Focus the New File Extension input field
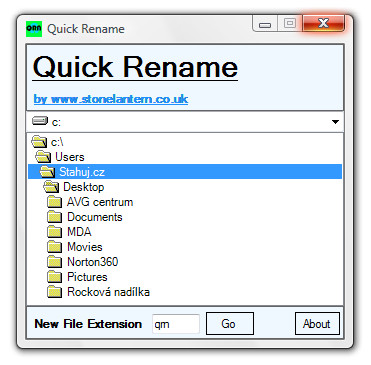 (176, 324)
